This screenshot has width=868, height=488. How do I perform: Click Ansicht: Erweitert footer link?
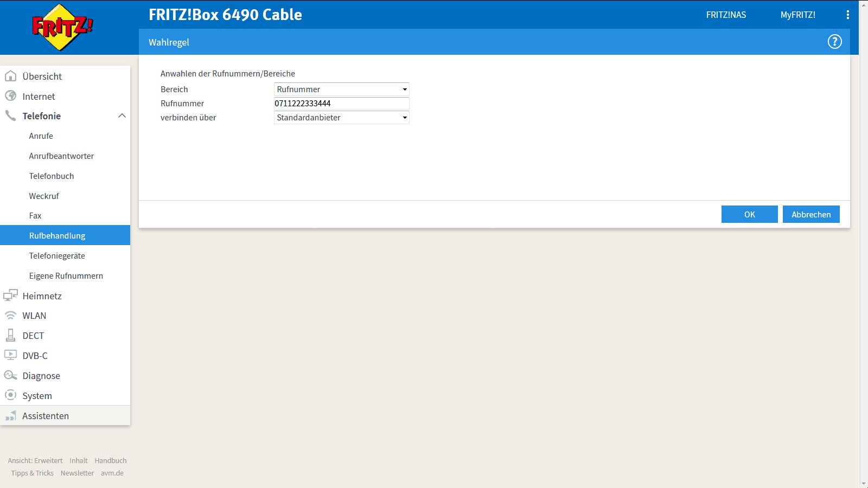(35, 460)
